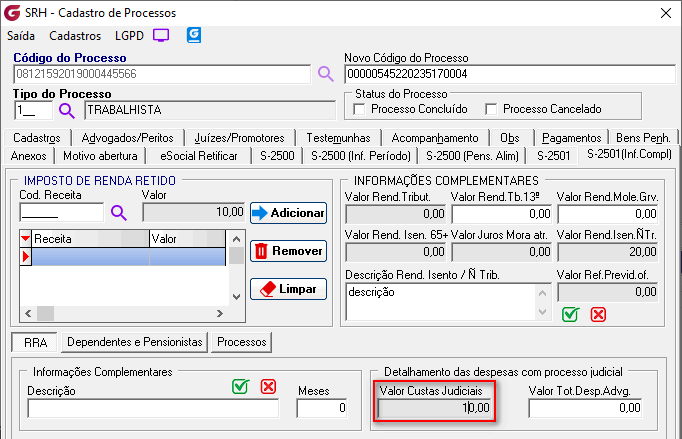This screenshot has width=682, height=439.
Task: Switch to Pagamentos tab
Action: 572,138
